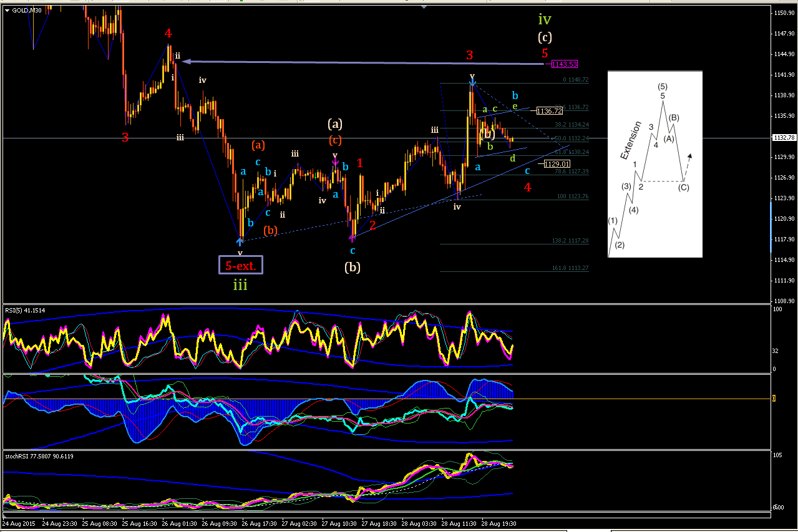Screen dimensions: 798x532
Task: Click the RSI scale value 32
Action: [x=776, y=351]
